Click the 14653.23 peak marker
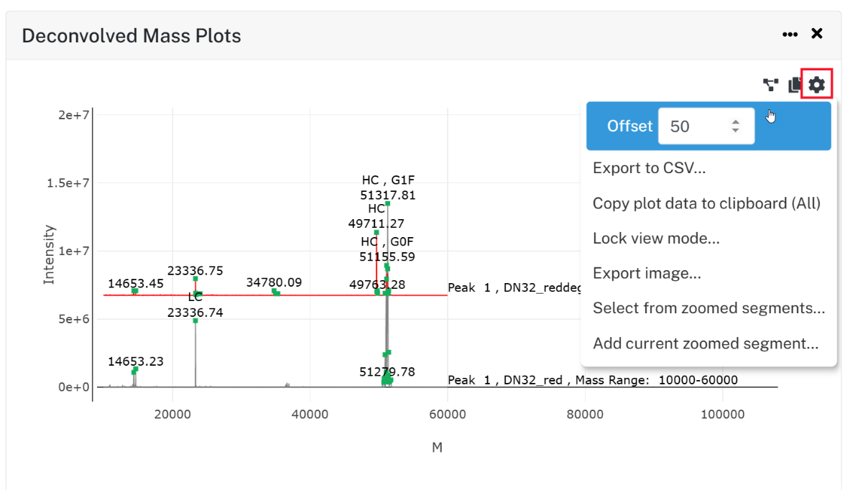Viewport: 868px width, 490px height. 135,369
